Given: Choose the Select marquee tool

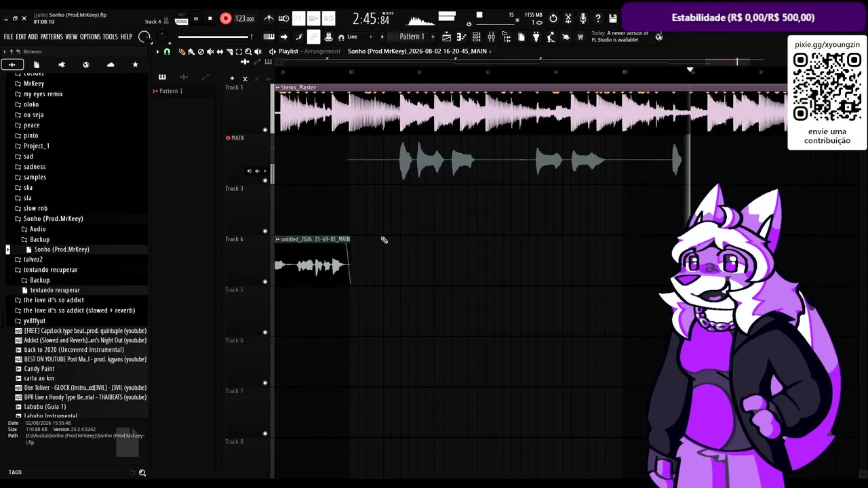Looking at the screenshot, I should click(239, 52).
